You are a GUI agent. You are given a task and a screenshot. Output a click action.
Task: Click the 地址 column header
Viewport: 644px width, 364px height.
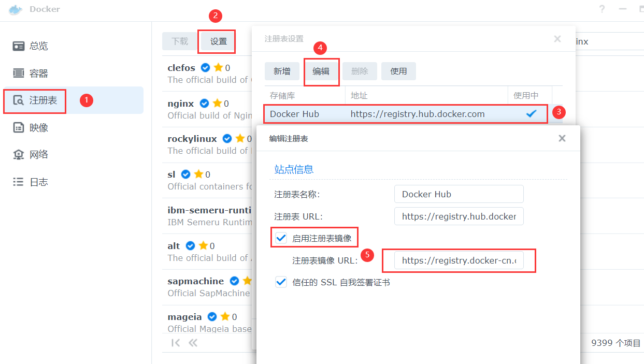pos(426,96)
